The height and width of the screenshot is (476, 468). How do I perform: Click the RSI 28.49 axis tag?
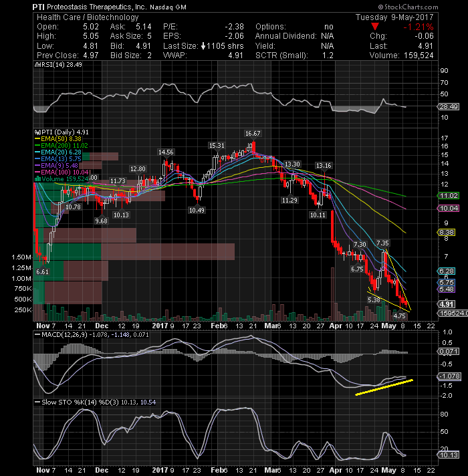click(448, 106)
